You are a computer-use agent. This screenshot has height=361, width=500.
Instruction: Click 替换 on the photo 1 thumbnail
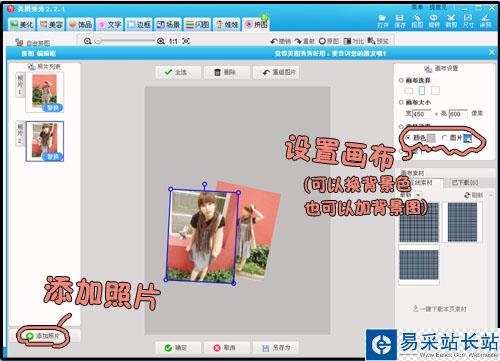click(x=53, y=108)
